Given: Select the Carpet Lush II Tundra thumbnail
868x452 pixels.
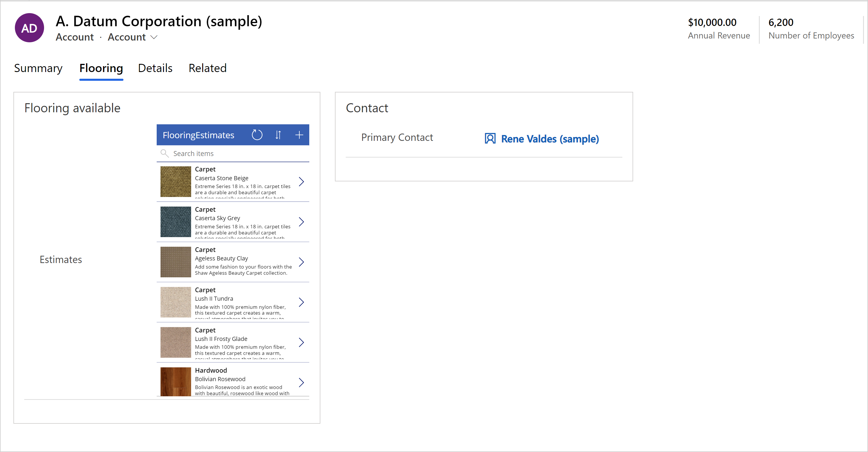Looking at the screenshot, I should (174, 301).
